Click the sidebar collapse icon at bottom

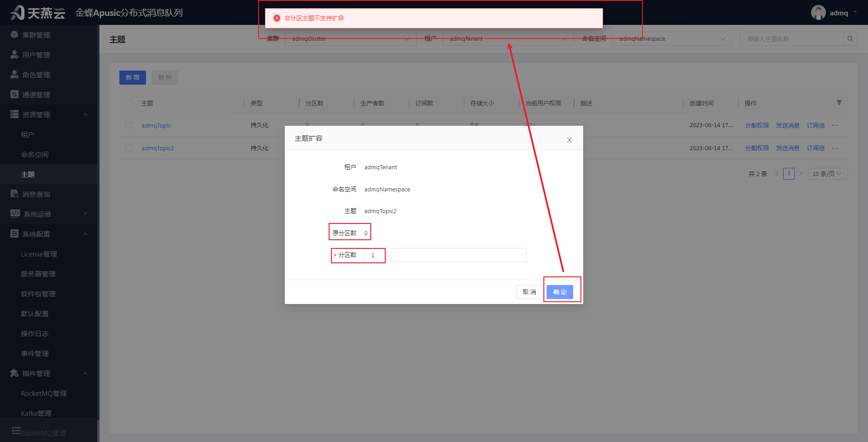[x=16, y=430]
